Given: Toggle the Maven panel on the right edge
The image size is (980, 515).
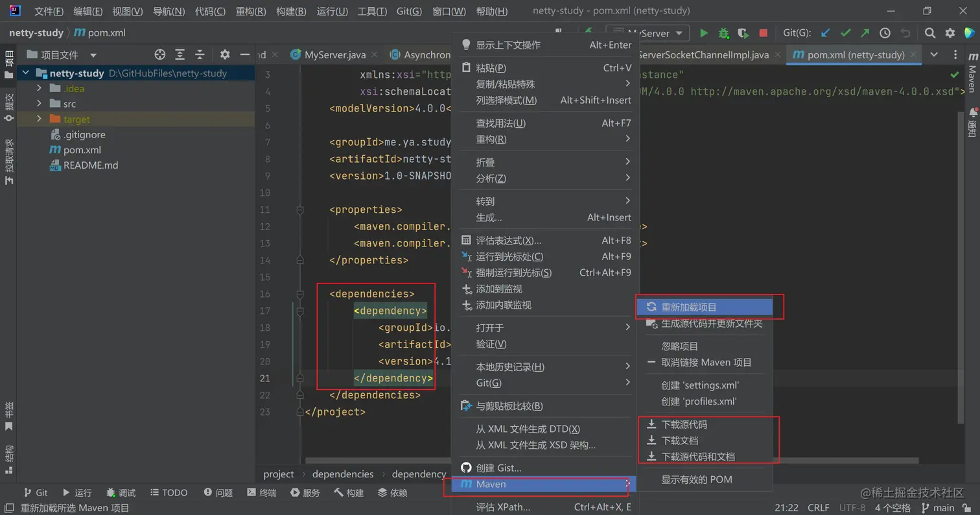Looking at the screenshot, I should click(972, 73).
